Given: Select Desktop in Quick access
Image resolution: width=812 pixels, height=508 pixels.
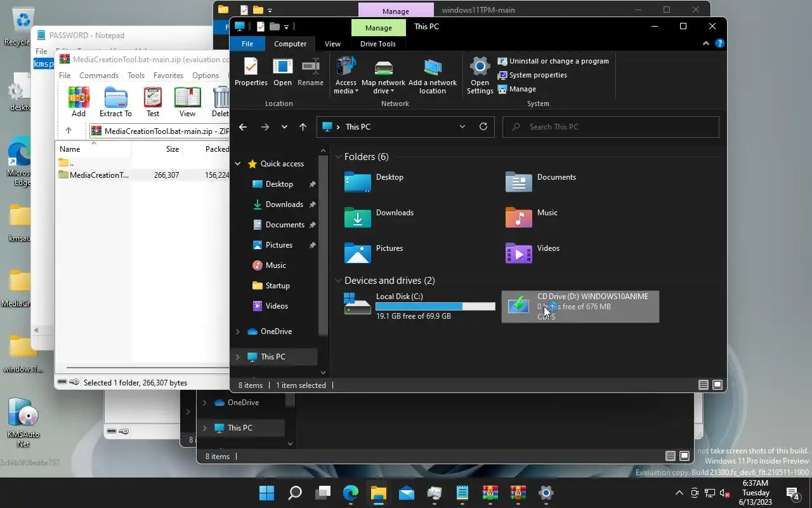Looking at the screenshot, I should click(x=279, y=184).
